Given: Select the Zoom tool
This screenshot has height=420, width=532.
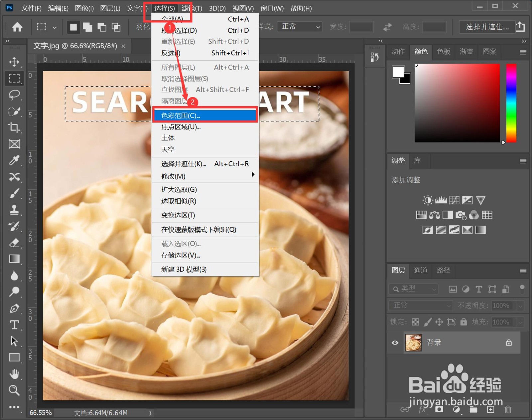Looking at the screenshot, I should tap(14, 390).
